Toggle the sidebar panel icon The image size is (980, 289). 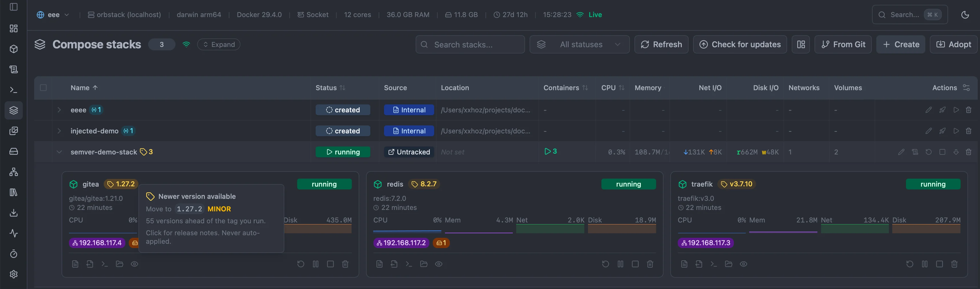pos(14,7)
